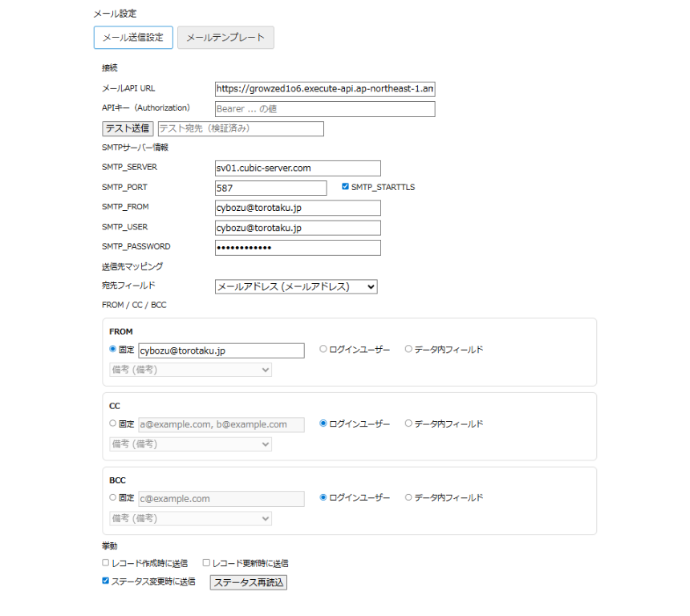Screen dimensions: 690x616
Task: Enable レコード作成時に送信 checkbox
Action: 106,563
